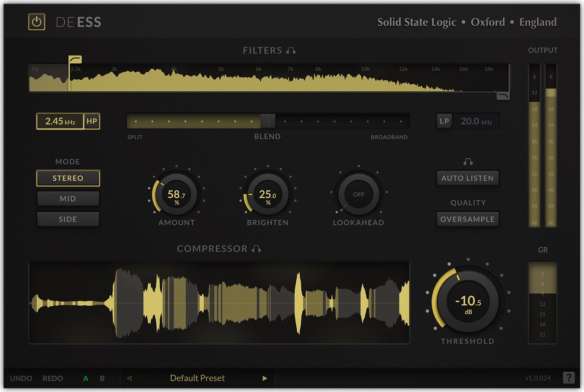Select the high-pass filter handle on spectrum
Viewport: 584px width, 392px height.
[x=75, y=59]
